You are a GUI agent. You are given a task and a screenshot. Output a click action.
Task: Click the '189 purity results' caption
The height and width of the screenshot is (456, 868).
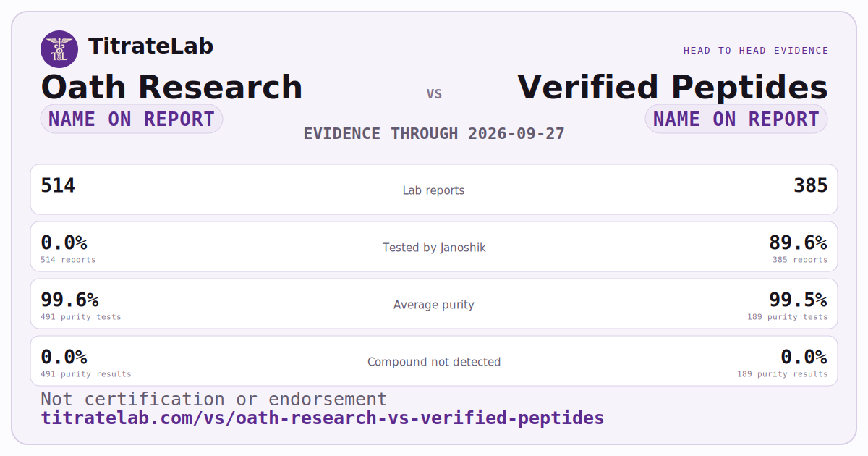(783, 374)
